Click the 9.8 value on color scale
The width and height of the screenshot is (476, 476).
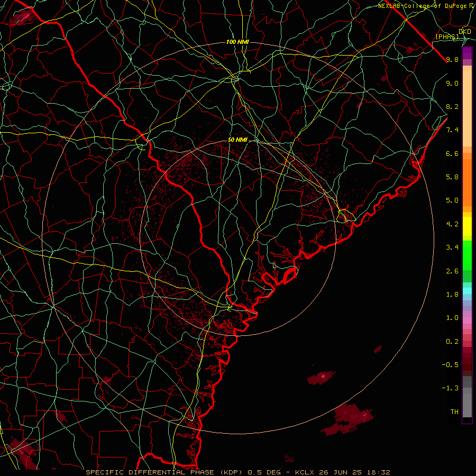coord(452,59)
